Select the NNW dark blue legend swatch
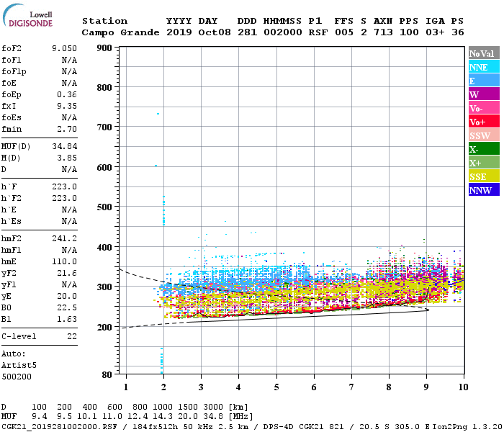 484,189
